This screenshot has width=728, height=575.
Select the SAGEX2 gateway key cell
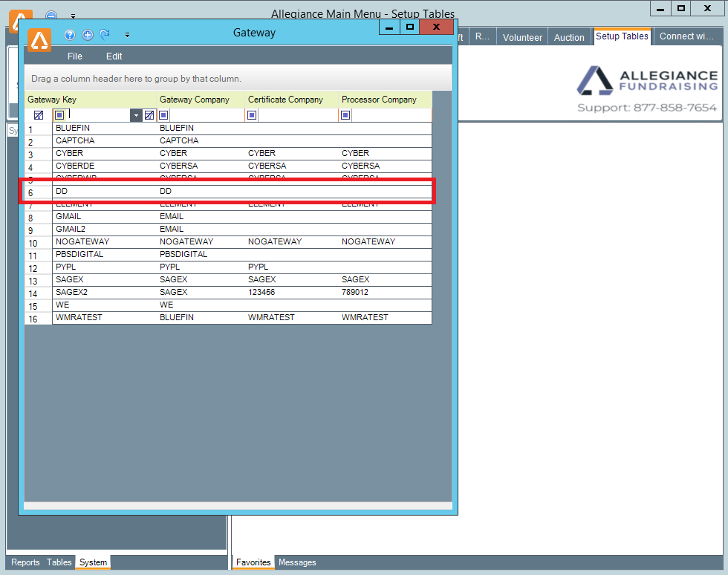click(x=105, y=292)
